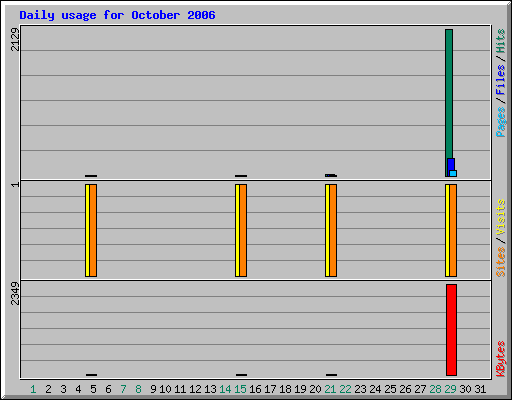Click day 21 on the x-axis

pyautogui.click(x=330, y=389)
